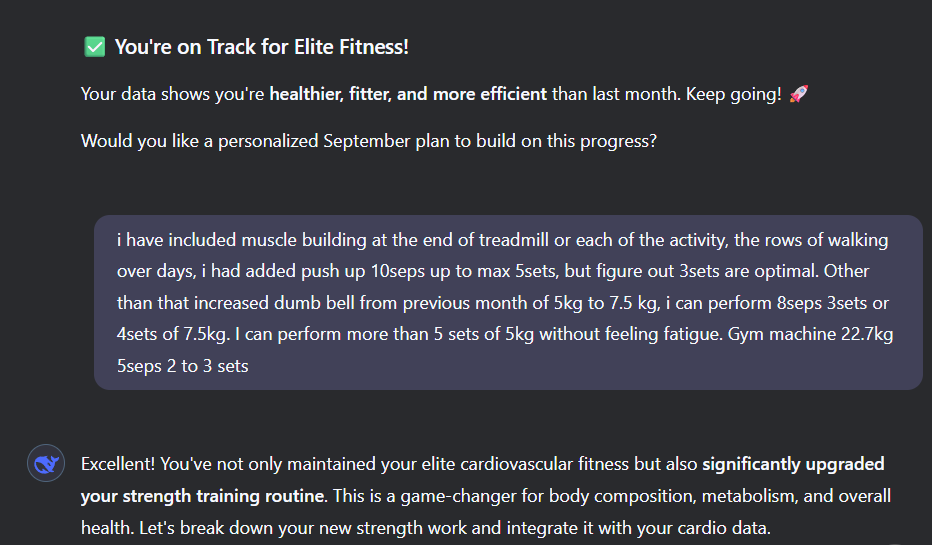Click the DeepSeek whale avatar icon

coord(46,464)
